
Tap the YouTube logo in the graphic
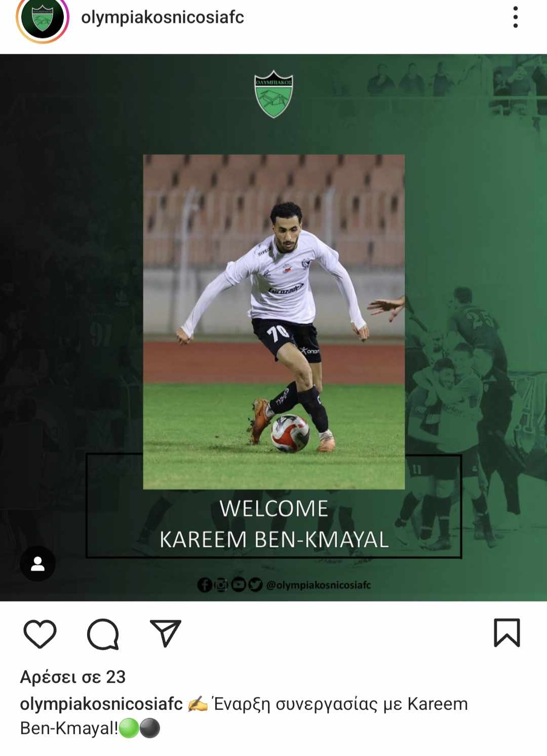click(x=239, y=585)
